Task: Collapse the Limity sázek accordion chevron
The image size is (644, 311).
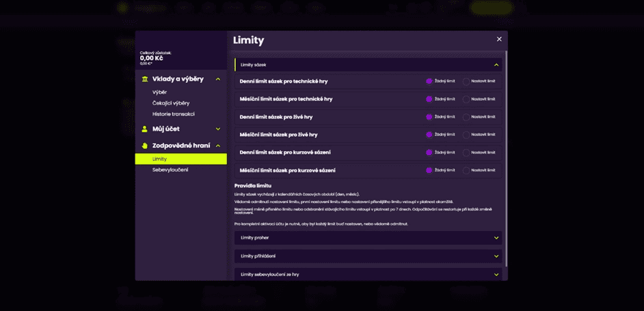Action: pyautogui.click(x=496, y=65)
